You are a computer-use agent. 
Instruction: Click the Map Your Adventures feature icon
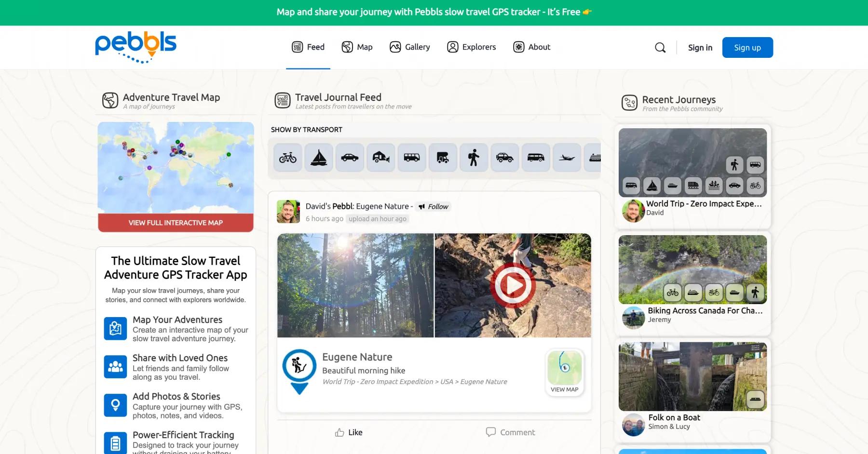(115, 329)
